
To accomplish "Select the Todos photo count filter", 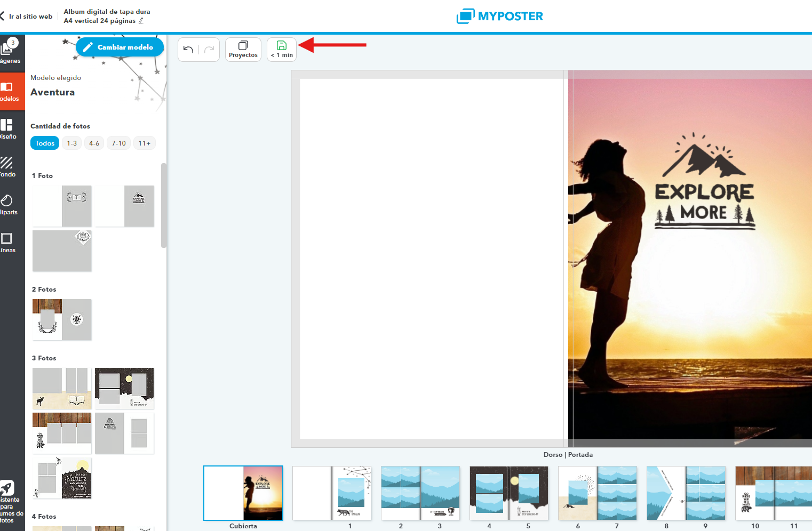I will (x=45, y=143).
